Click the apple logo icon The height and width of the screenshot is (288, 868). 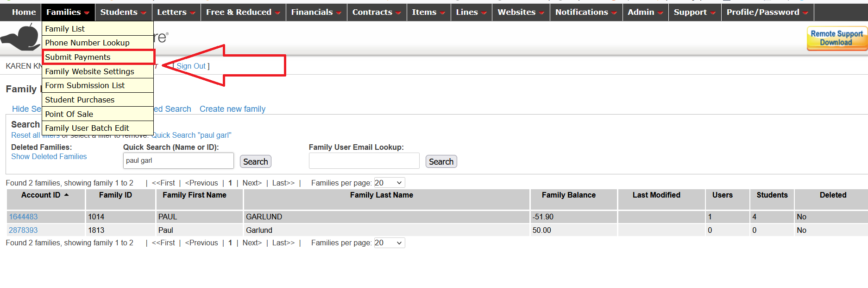tap(22, 38)
